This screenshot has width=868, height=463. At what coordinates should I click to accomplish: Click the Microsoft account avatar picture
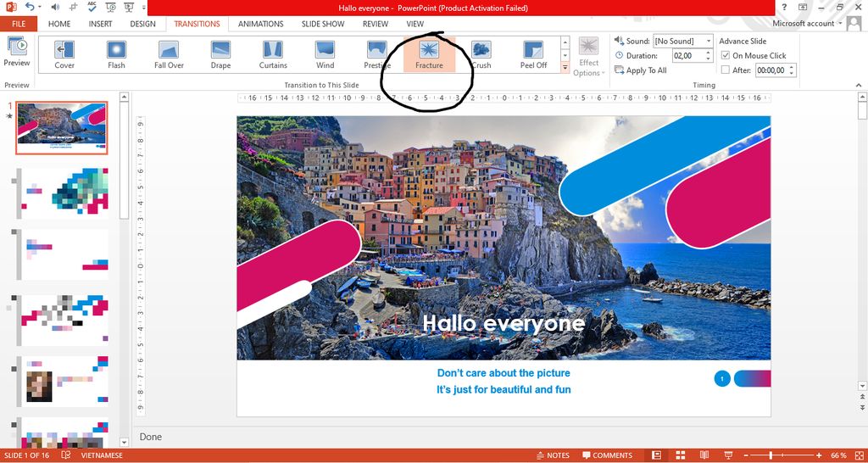pos(854,24)
